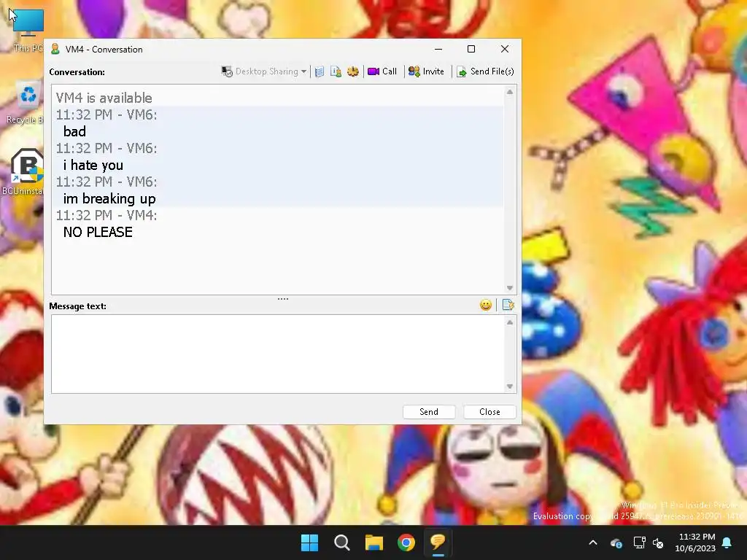Click the Send button
This screenshot has width=747, height=560.
pyautogui.click(x=429, y=412)
